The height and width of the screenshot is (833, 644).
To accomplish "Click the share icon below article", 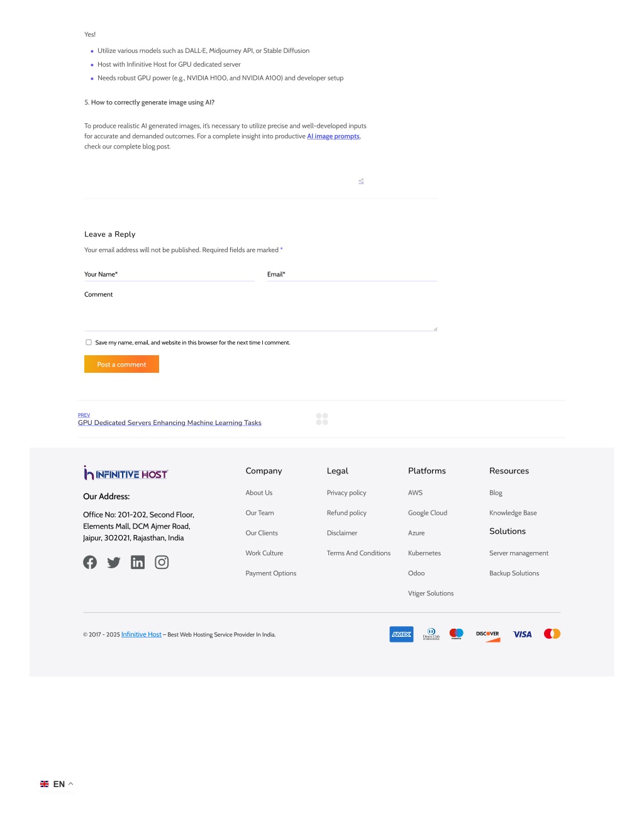I will pos(361,182).
